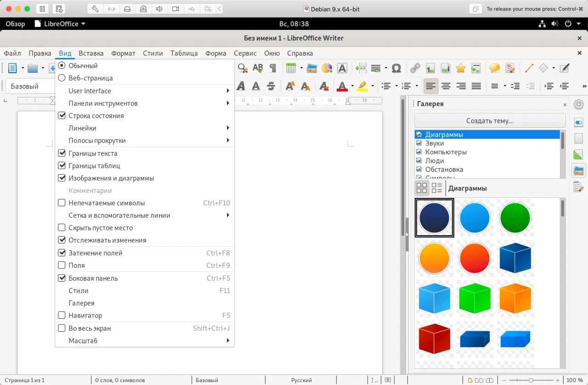Toggle the Границы текста checkbox
Image resolution: width=588 pixels, height=385 pixels.
coord(145,153)
